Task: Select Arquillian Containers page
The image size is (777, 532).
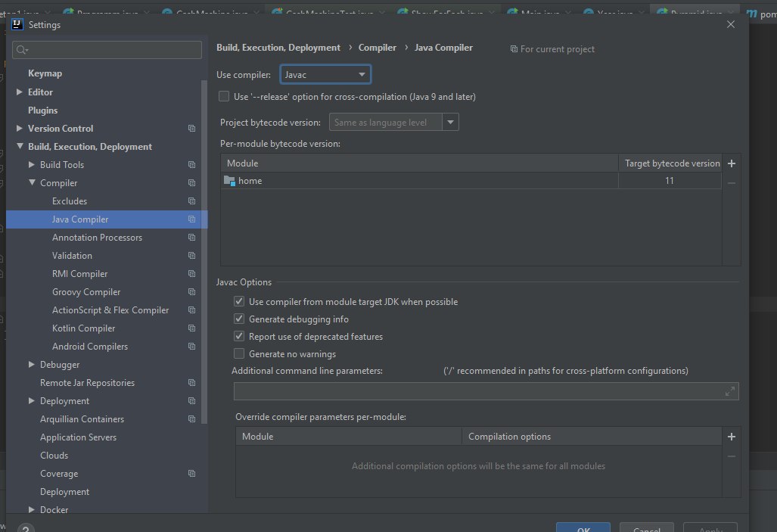Action: click(x=82, y=419)
